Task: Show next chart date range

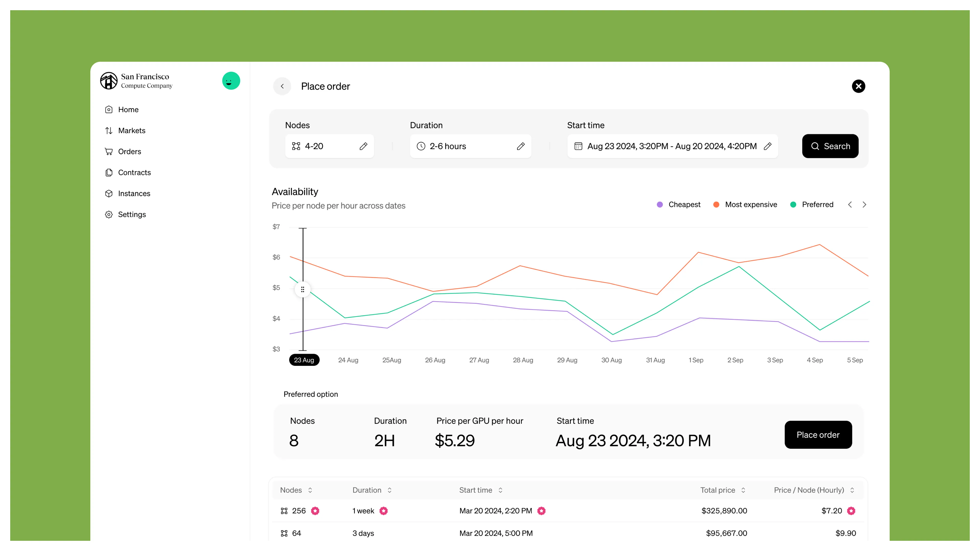Action: 864,205
